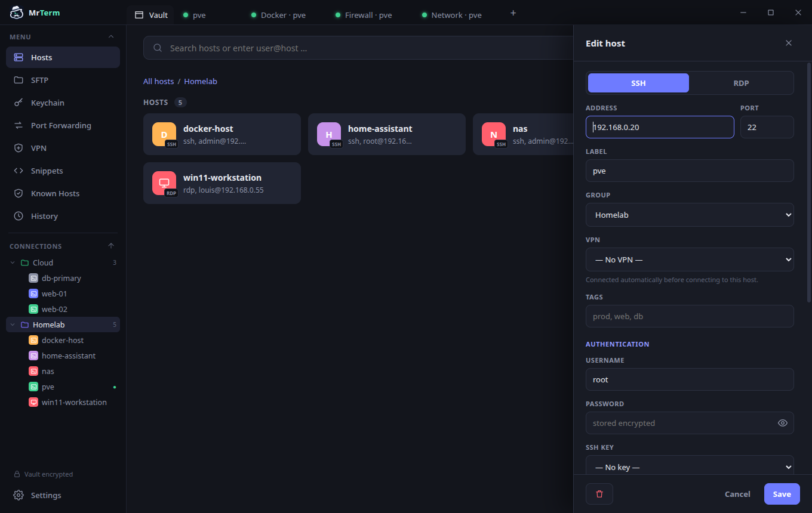Open the Keychain page
This screenshot has height=513, width=812.
(63, 103)
